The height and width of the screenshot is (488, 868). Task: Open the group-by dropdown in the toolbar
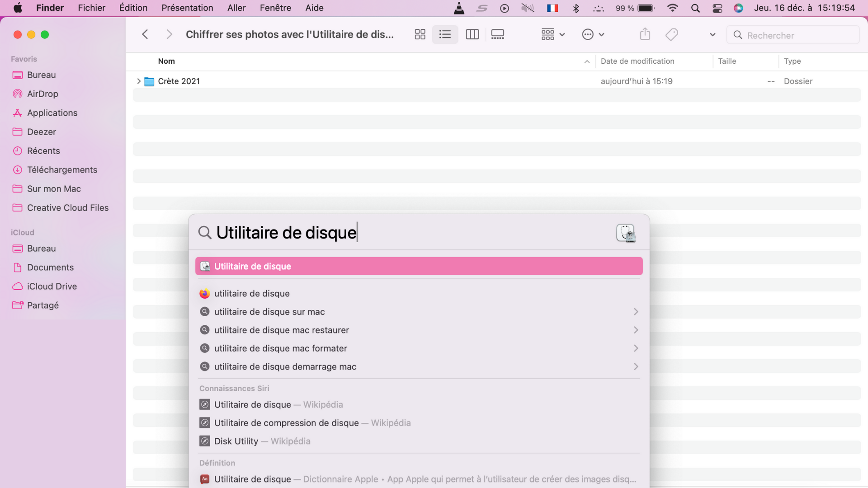pos(552,34)
